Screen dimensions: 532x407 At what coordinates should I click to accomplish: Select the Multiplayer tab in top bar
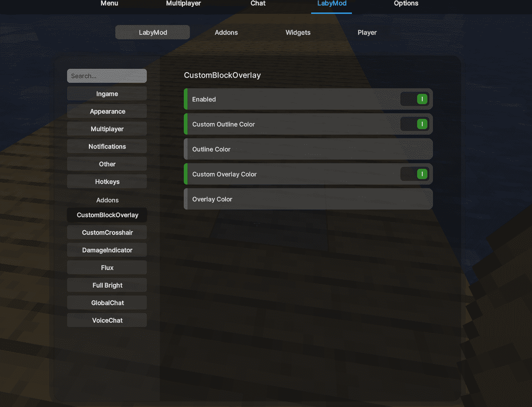[x=183, y=4]
